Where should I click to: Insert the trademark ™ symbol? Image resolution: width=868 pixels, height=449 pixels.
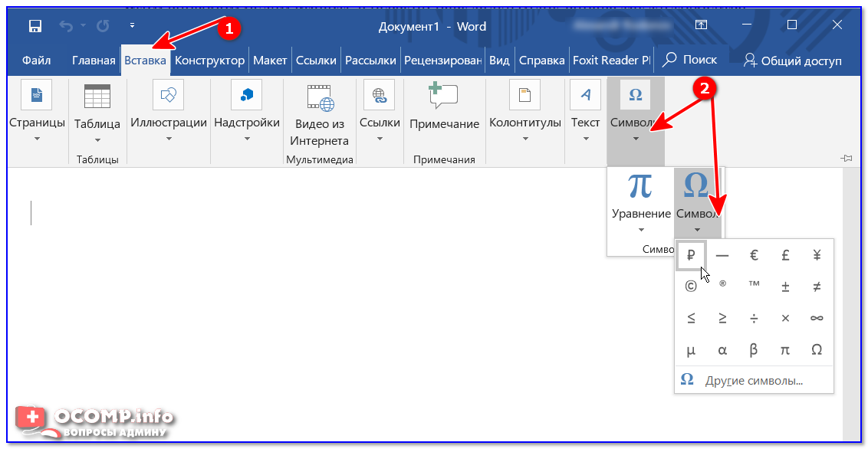[754, 284]
